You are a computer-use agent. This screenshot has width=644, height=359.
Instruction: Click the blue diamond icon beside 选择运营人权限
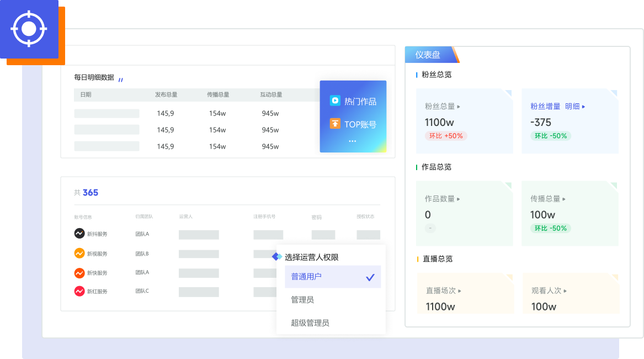point(277,257)
